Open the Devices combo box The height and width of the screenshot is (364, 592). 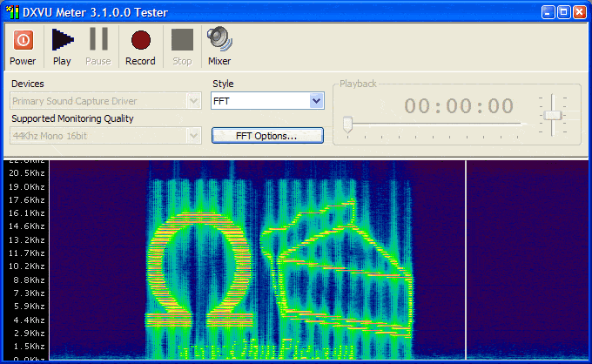106,101
